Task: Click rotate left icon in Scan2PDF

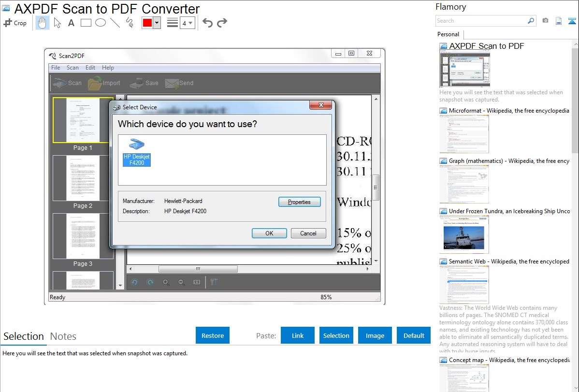Action: tap(134, 282)
